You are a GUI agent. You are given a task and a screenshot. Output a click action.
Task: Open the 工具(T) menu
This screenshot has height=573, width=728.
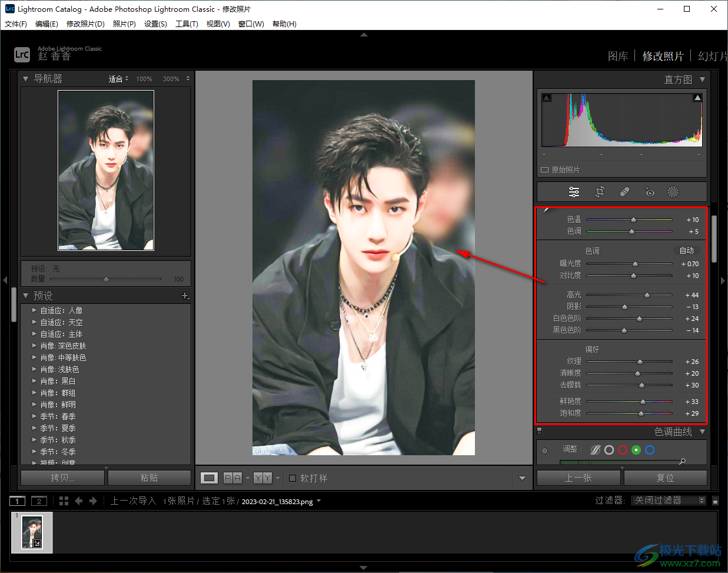point(187,24)
